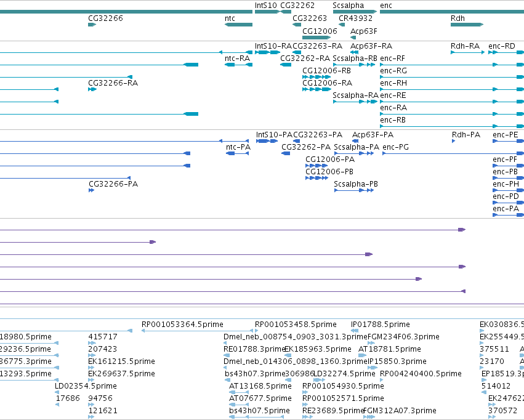This screenshot has height=420, width=524.
Task: Click the enc-PE protein label
Action: [506, 135]
